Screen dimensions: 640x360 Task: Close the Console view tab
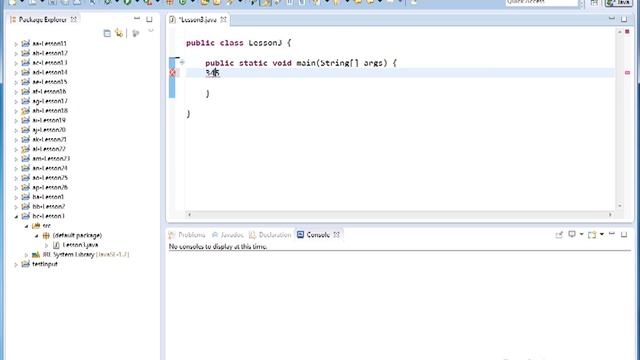[336, 235]
